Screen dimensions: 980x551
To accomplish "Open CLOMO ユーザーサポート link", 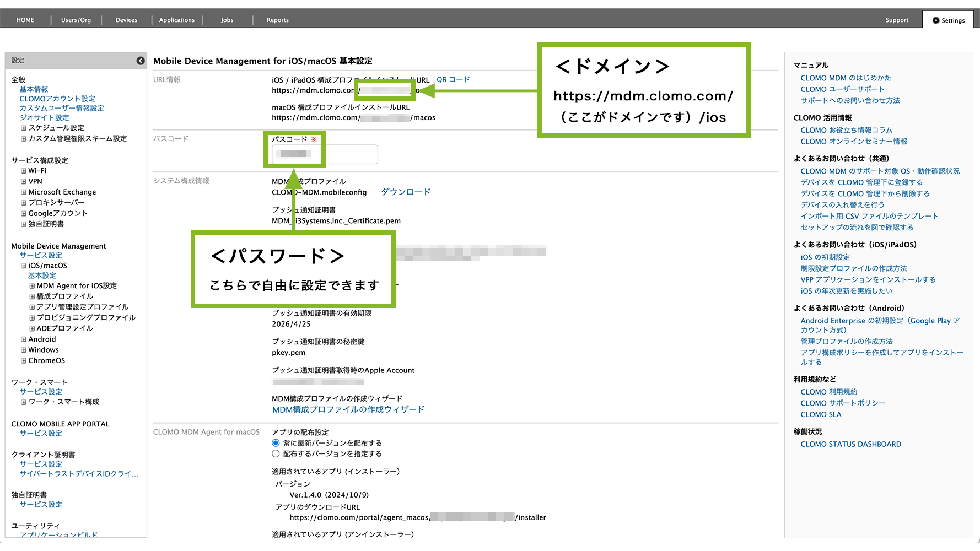I will [x=842, y=89].
